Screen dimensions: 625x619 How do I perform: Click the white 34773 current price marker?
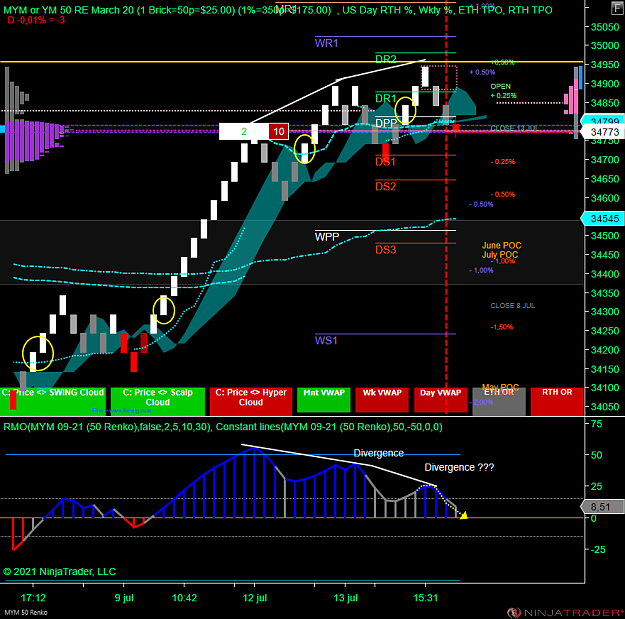603,132
